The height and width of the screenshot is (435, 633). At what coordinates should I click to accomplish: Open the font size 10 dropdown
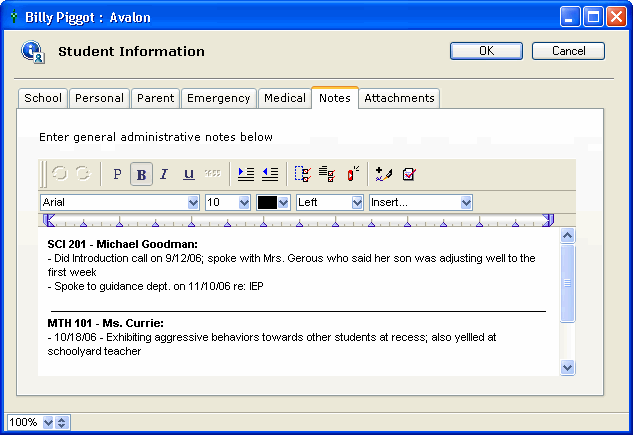pos(244,202)
